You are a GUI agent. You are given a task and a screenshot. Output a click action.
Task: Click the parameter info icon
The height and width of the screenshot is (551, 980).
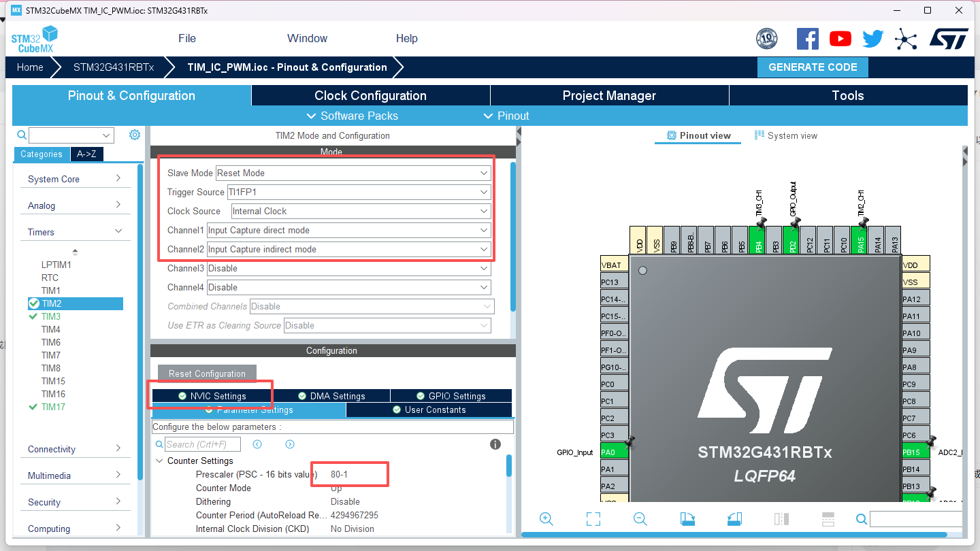[495, 444]
